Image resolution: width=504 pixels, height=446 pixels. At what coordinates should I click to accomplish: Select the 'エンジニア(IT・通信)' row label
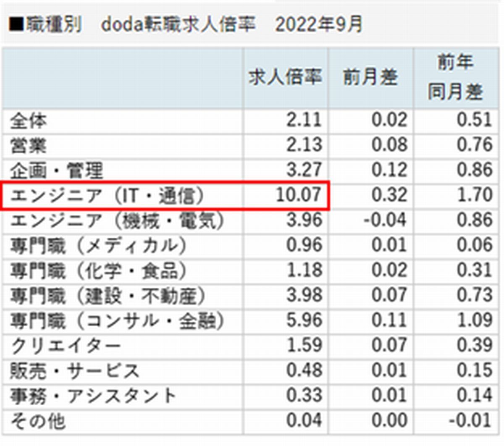coord(108,195)
